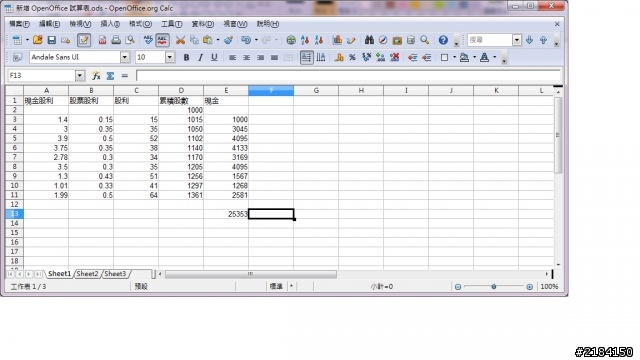The width and height of the screenshot is (640, 360).
Task: Open the New document dropdown arrow
Action: coord(27,40)
